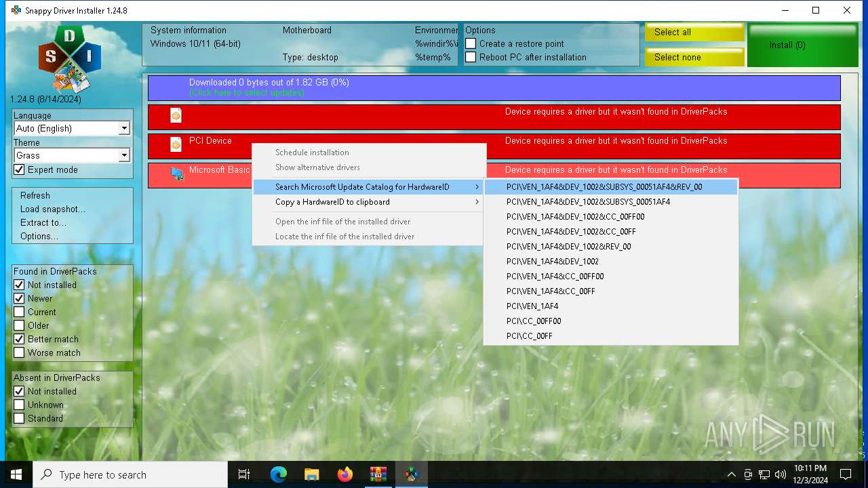Open File Explorer from the taskbar
Viewport: 868px width, 488px height.
click(x=311, y=474)
